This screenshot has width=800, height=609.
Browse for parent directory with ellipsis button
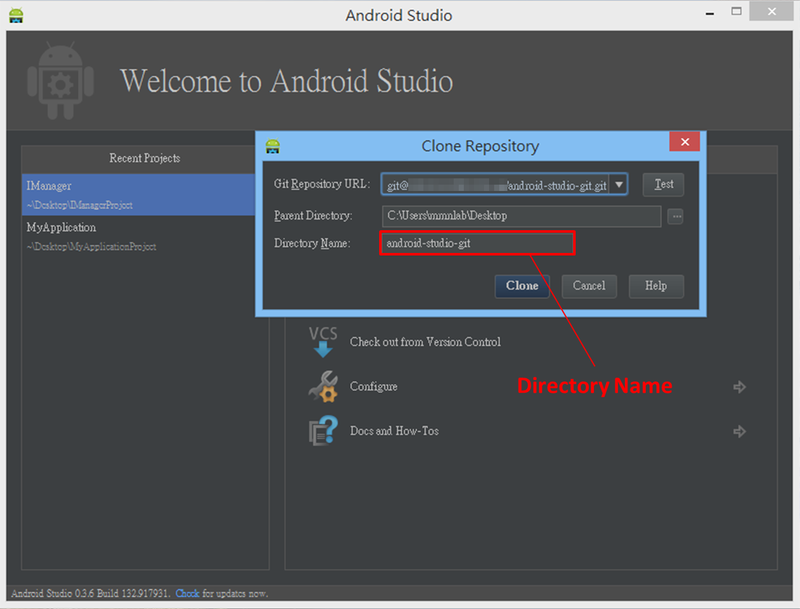coord(676,216)
